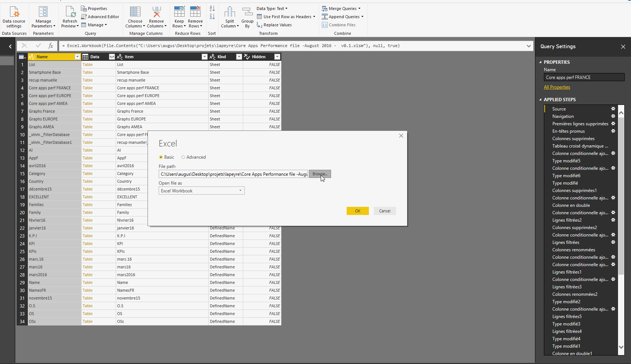Sort ascending with A-Z icon
The width and height of the screenshot is (631, 364).
coord(212,9)
